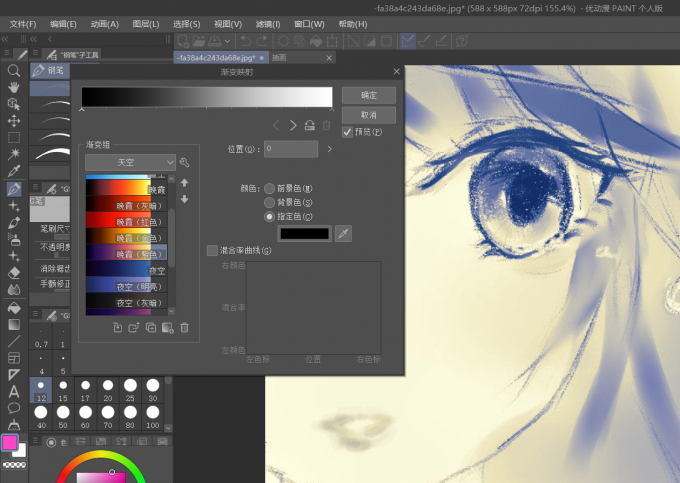Select the rectangular Selection marquee tool
Screen dimensions: 680x483
14,137
